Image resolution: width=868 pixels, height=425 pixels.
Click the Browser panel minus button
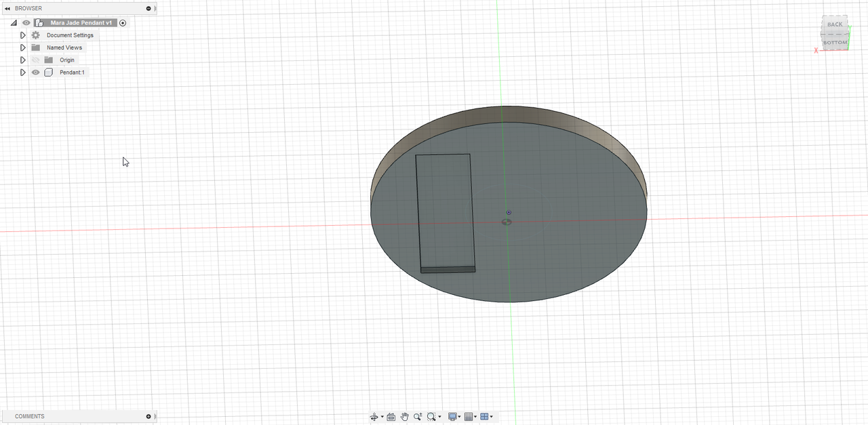tap(149, 8)
